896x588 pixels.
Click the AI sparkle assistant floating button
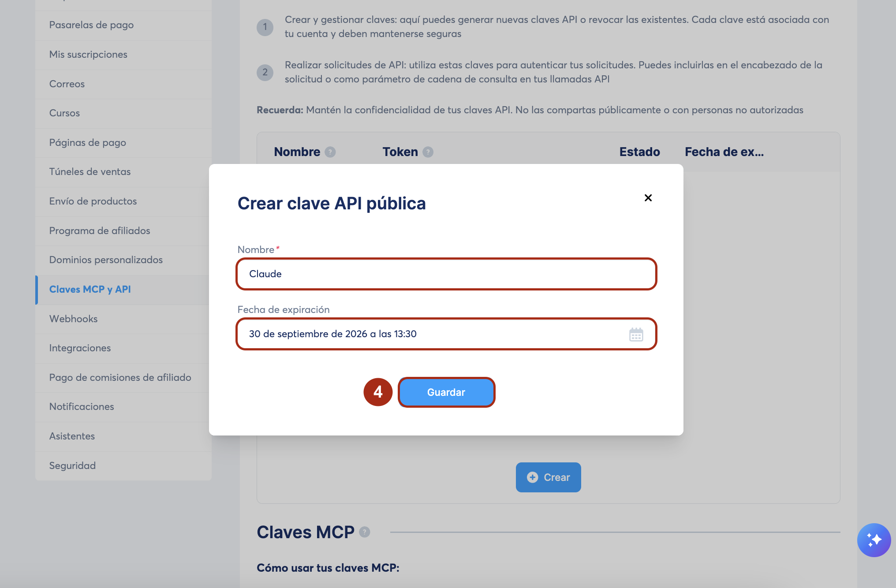874,540
